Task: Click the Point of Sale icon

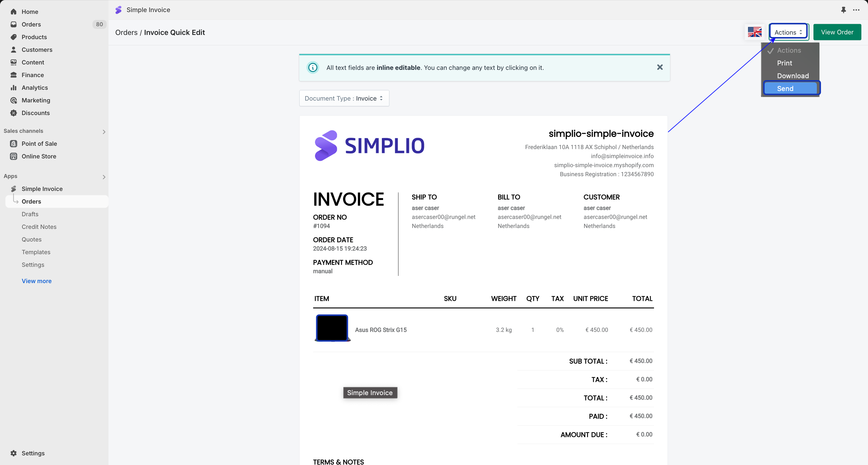Action: pyautogui.click(x=14, y=144)
